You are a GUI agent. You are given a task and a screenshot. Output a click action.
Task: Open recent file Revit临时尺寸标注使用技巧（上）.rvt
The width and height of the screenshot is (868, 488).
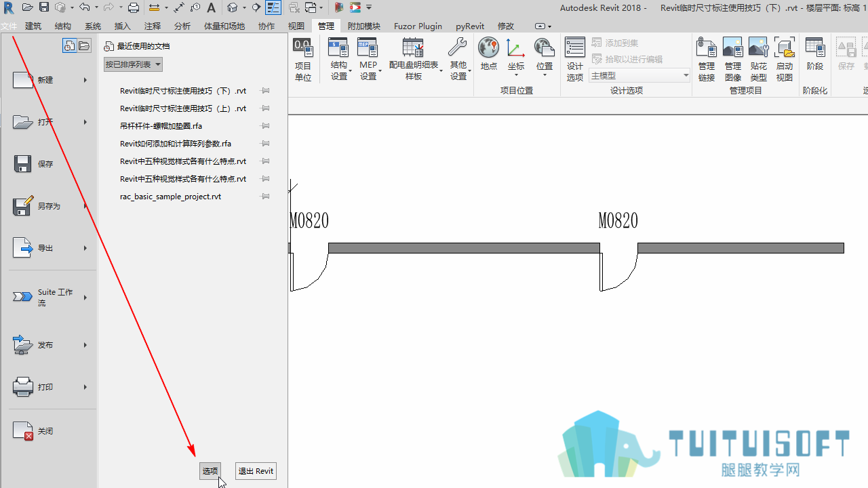[183, 108]
